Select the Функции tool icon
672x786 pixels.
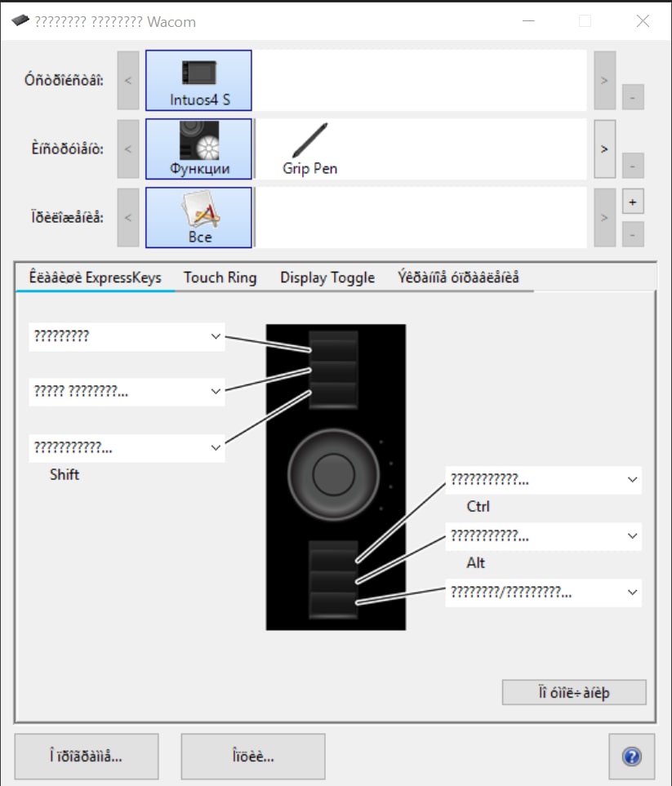tap(198, 149)
